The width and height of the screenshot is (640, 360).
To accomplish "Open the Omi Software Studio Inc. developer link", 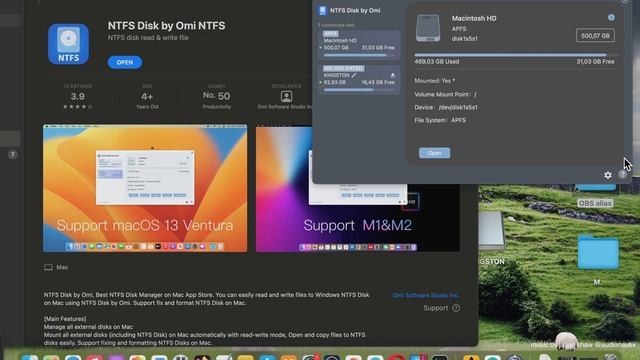I will pos(426,295).
